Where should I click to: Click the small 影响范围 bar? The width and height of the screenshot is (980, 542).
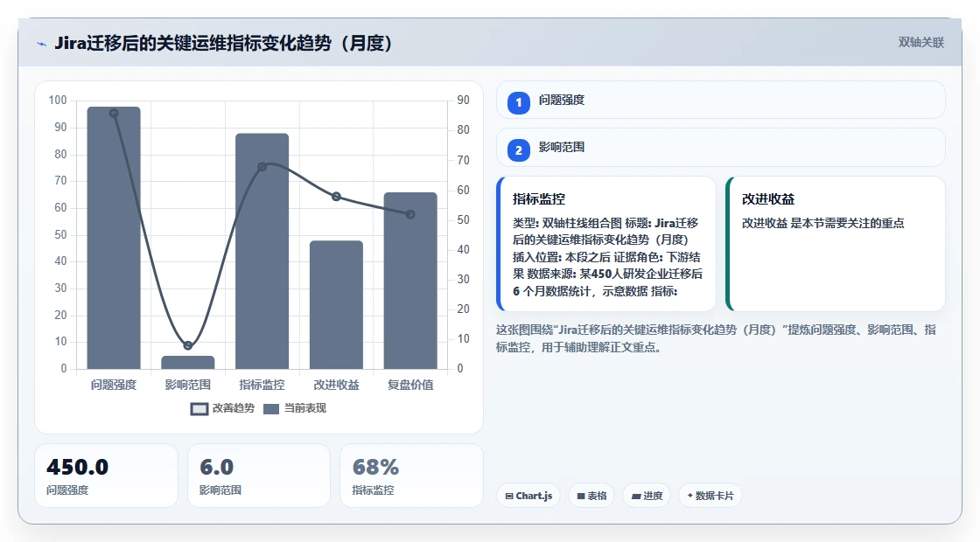(x=188, y=362)
